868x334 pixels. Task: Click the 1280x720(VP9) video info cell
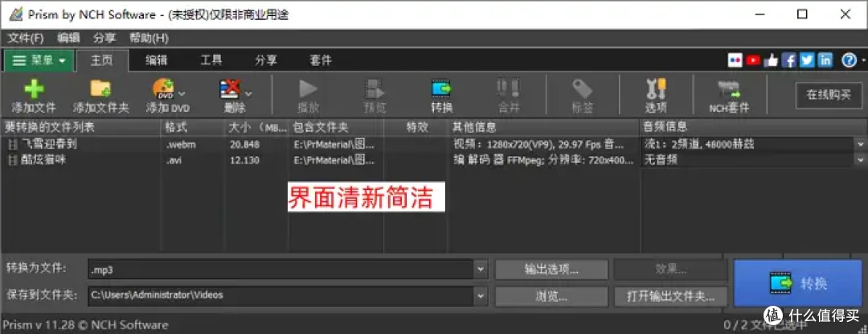pyautogui.click(x=540, y=145)
